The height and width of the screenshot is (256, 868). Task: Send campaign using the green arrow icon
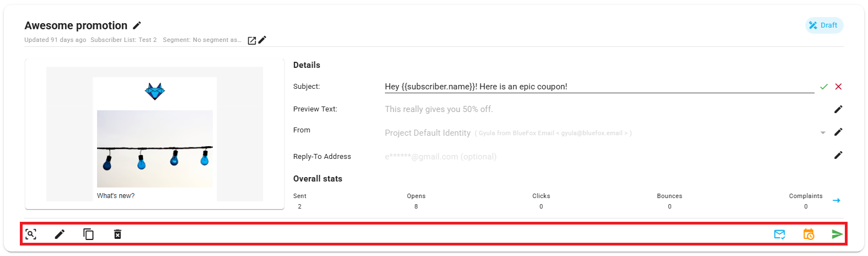click(837, 234)
